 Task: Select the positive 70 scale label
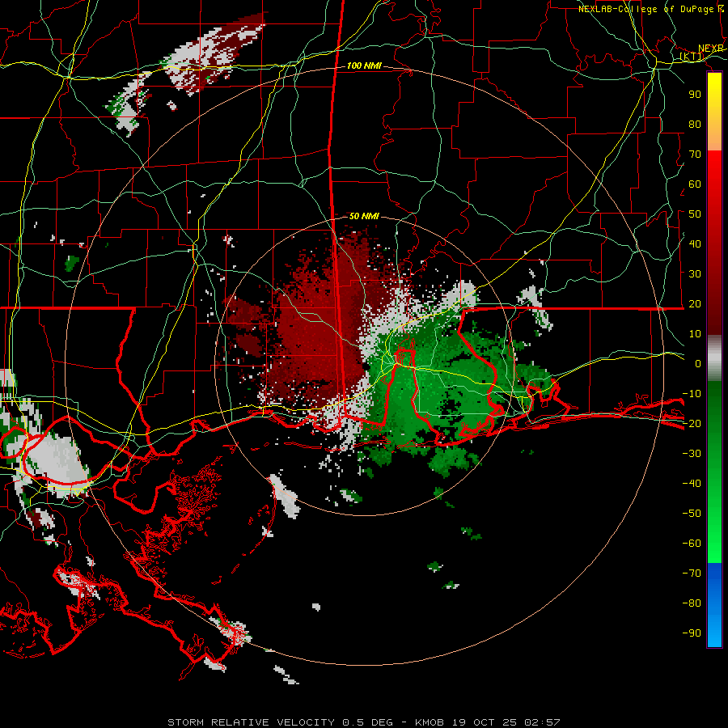(695, 154)
